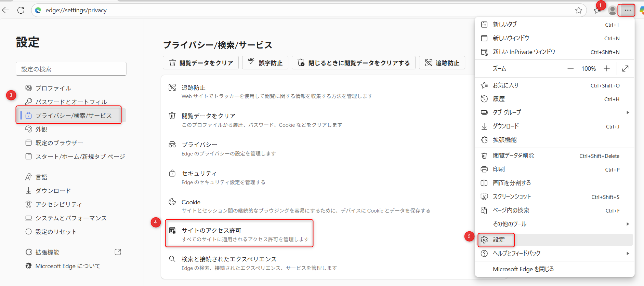644x286 pixels.
Task: Click the 閲覧データをクリア button at top
Action: click(x=201, y=63)
